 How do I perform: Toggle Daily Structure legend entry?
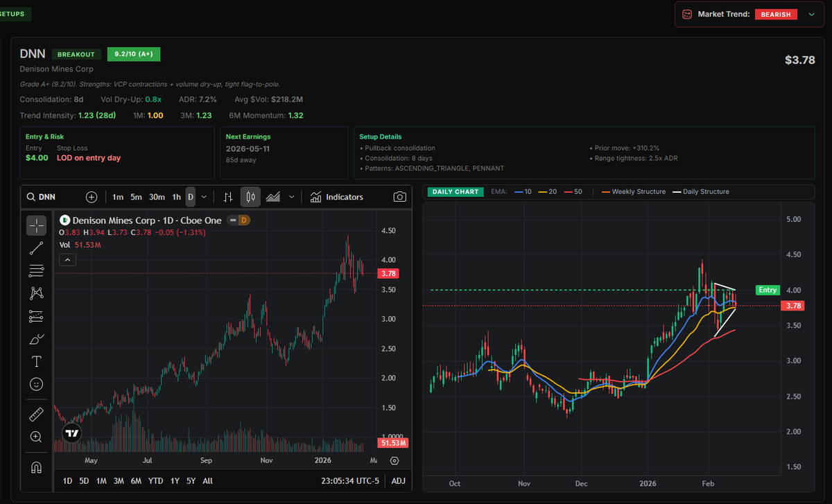click(701, 191)
